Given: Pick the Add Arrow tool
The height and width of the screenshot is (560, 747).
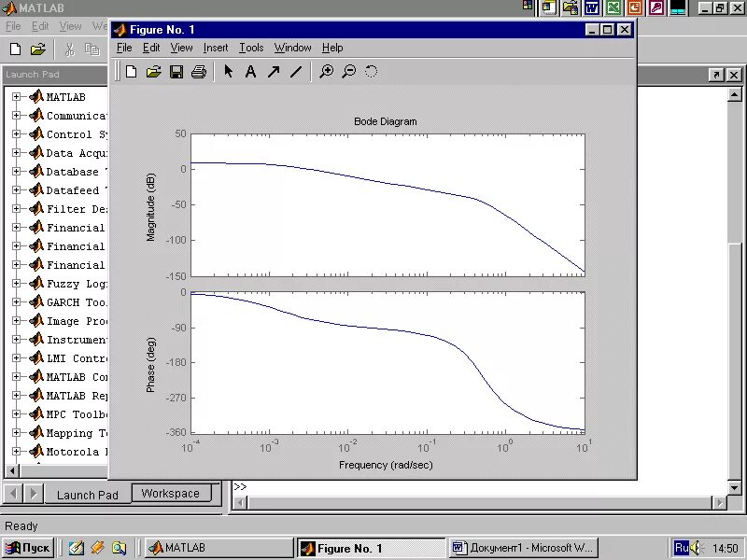Looking at the screenshot, I should point(274,72).
